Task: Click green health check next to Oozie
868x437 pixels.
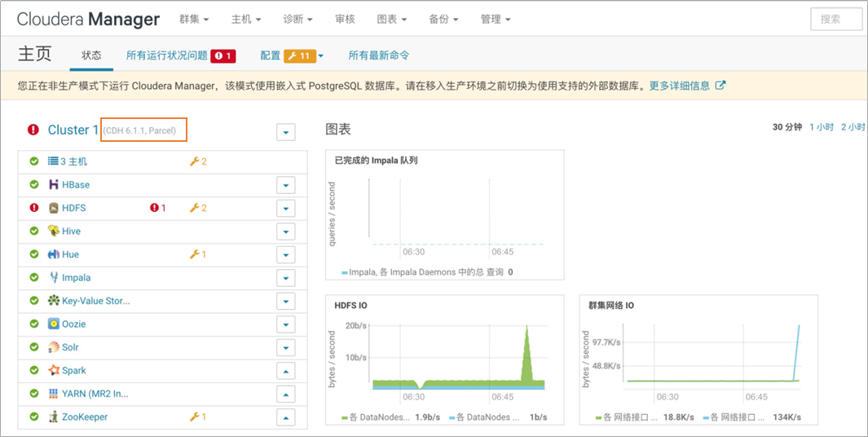Action: (34, 324)
